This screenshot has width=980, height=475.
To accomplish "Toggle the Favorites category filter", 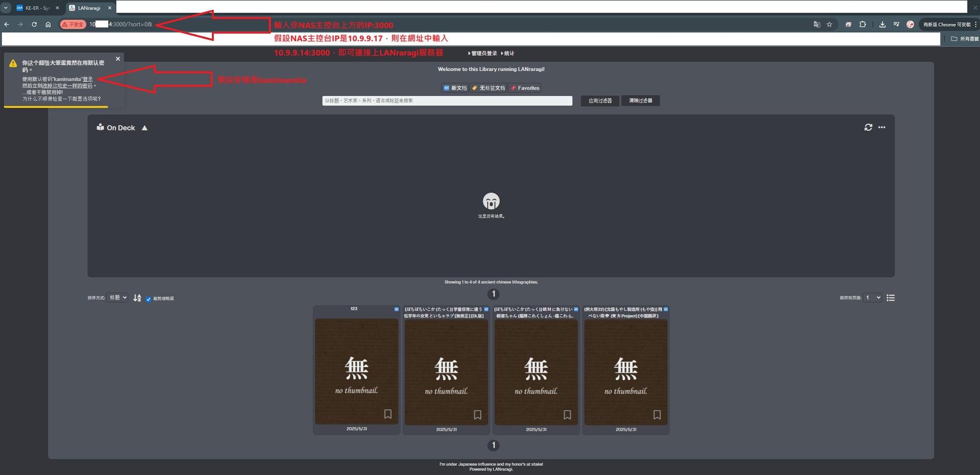I will pyautogui.click(x=525, y=88).
